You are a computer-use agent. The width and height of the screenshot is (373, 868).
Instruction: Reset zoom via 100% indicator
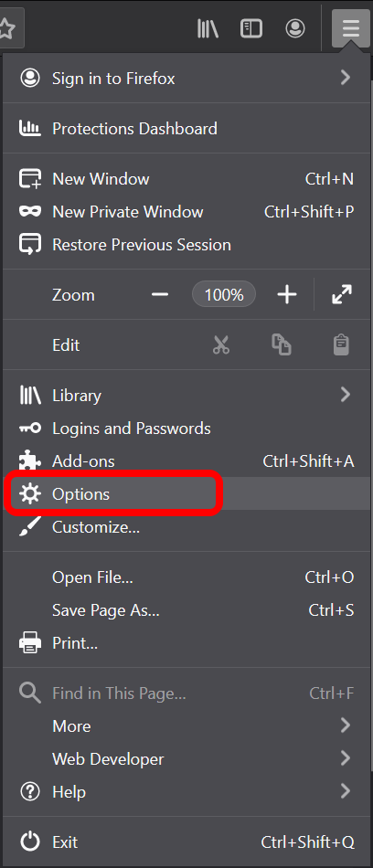point(224,294)
